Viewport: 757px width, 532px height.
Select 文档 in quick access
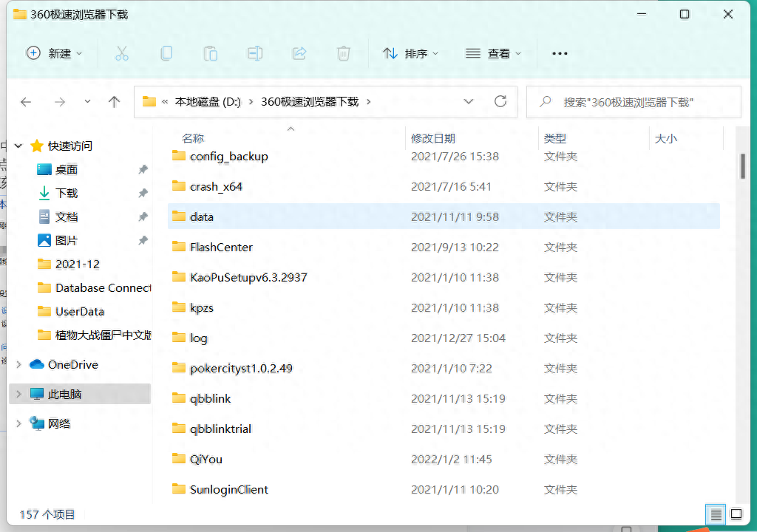tap(66, 216)
